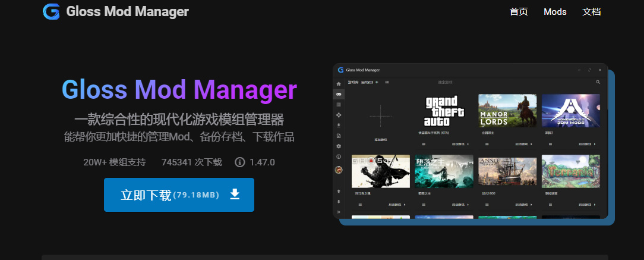Click the download icon in preview sidebar

point(339,126)
